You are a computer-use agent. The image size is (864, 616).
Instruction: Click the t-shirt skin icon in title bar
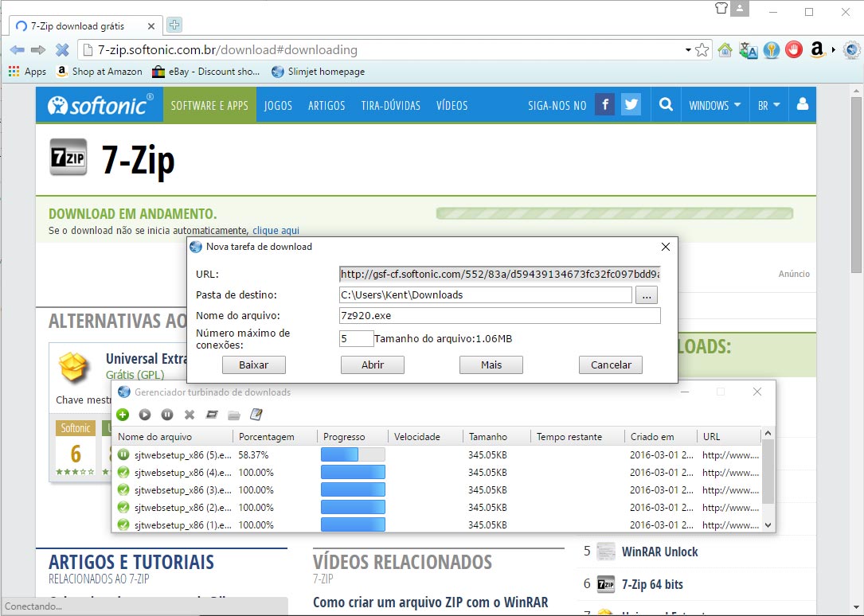click(721, 8)
